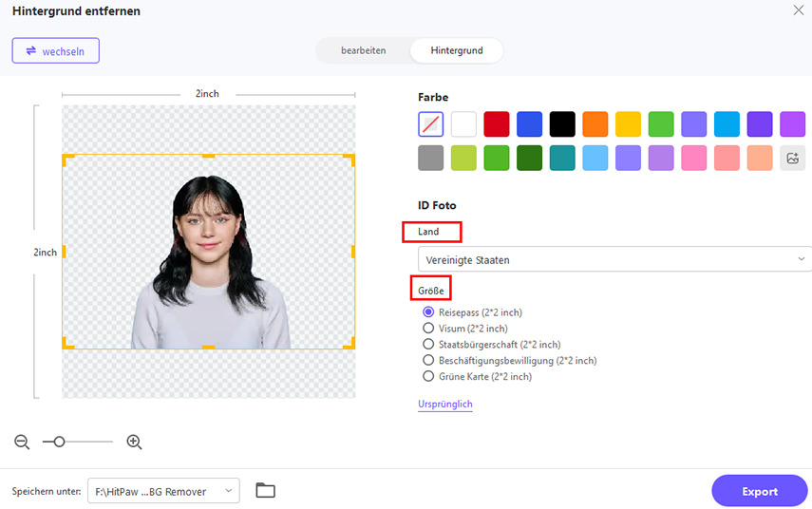Click the Export button
The image size is (812, 509).
(x=759, y=491)
